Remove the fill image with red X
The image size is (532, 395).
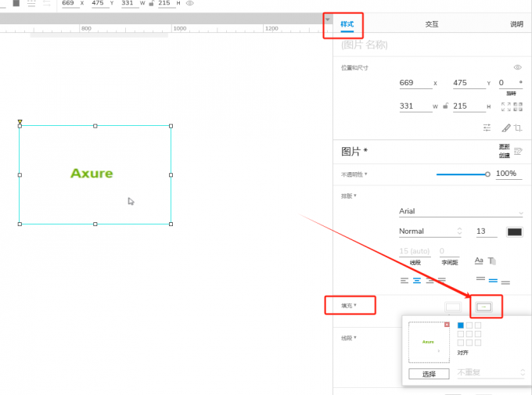click(x=447, y=325)
